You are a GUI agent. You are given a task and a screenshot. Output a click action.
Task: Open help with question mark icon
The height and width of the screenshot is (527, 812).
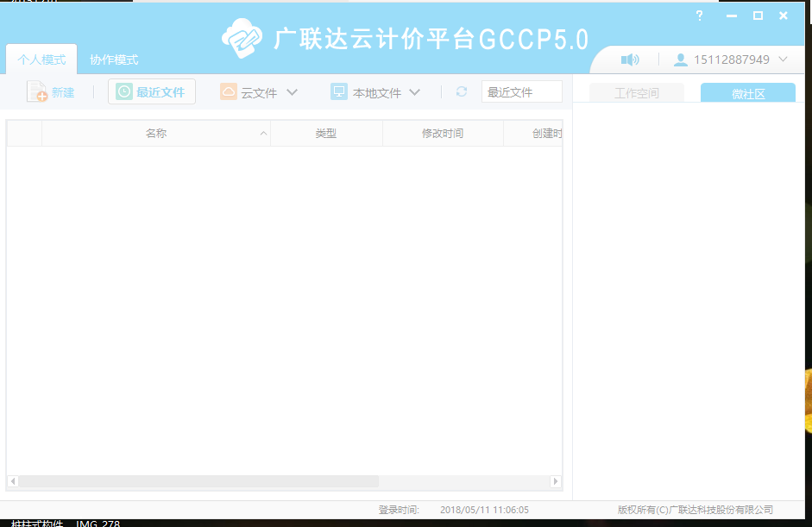(699, 16)
